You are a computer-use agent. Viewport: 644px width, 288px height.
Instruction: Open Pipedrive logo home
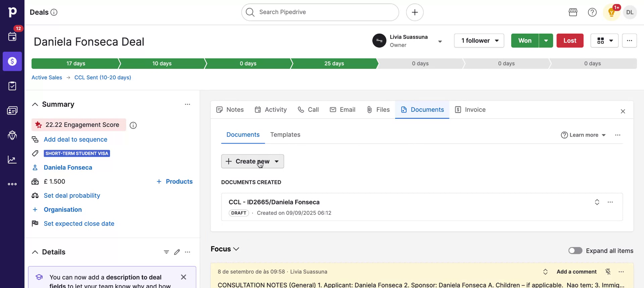[12, 12]
